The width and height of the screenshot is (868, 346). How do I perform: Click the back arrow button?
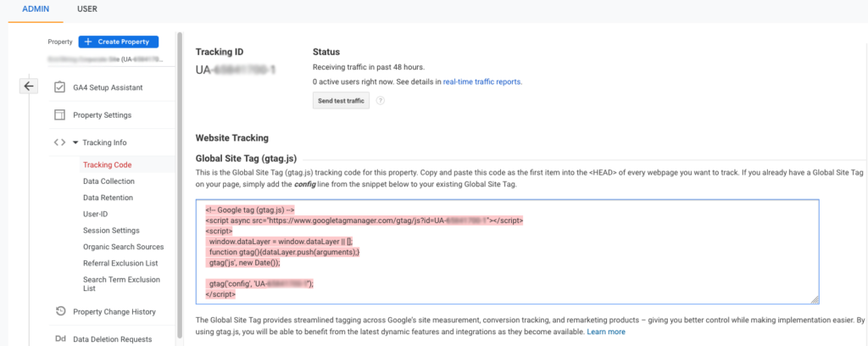pyautogui.click(x=29, y=86)
